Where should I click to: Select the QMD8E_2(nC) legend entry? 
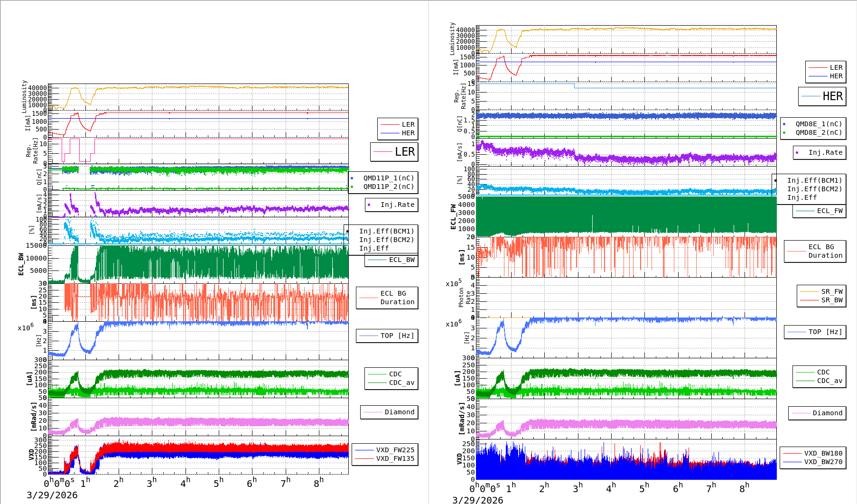818,132
